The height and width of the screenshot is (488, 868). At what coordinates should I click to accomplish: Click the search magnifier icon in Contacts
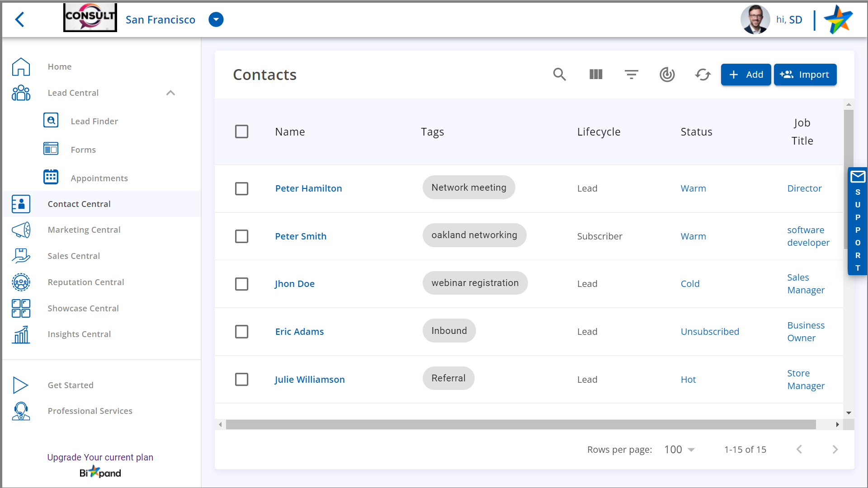[x=559, y=75]
